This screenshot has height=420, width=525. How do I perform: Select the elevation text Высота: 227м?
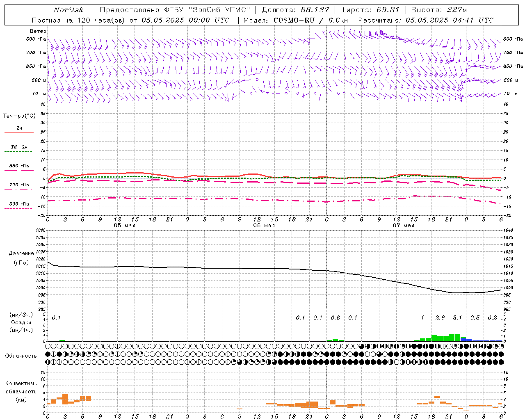tap(439, 10)
